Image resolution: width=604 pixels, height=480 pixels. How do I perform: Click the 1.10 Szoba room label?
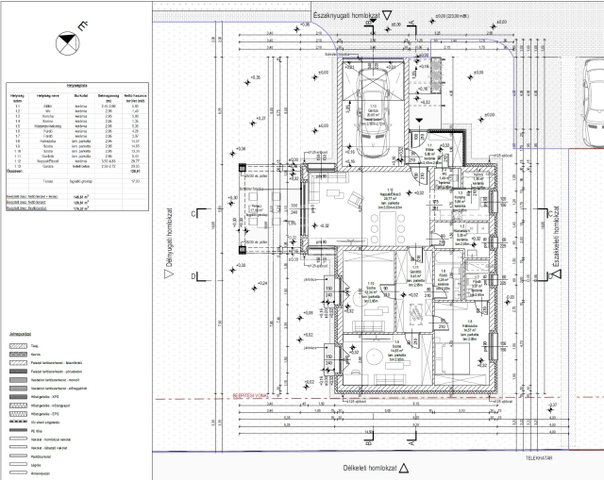(371, 292)
